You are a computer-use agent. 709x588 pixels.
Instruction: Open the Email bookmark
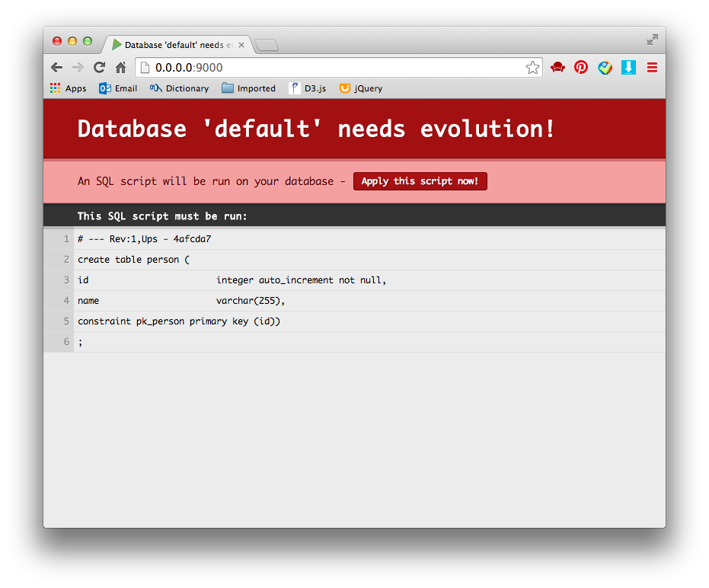click(x=117, y=88)
